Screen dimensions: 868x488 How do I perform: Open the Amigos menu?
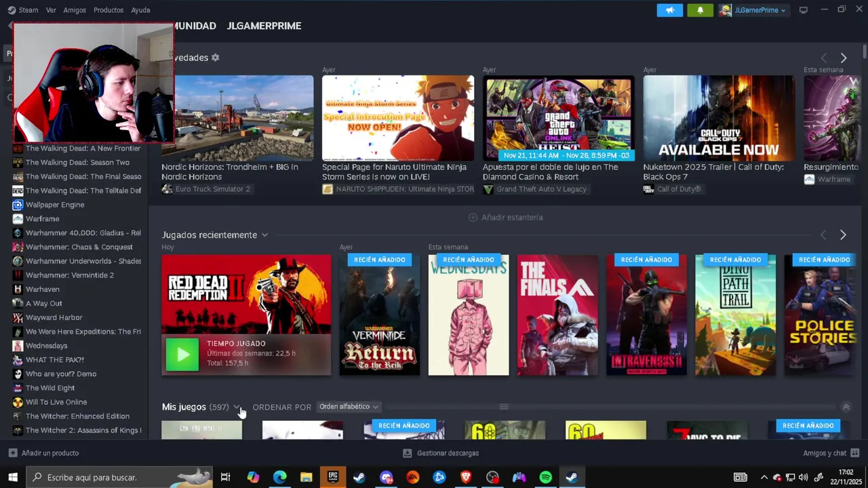click(x=75, y=10)
